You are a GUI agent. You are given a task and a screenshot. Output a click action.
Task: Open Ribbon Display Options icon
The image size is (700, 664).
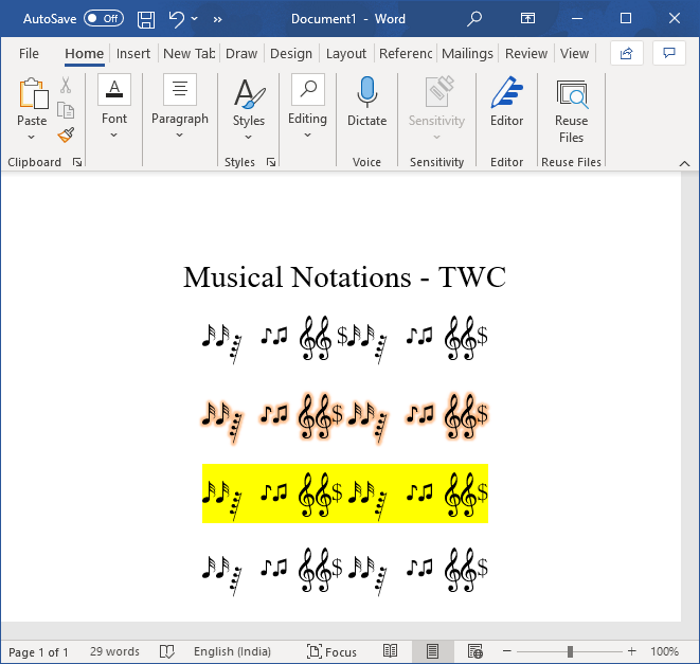click(528, 18)
